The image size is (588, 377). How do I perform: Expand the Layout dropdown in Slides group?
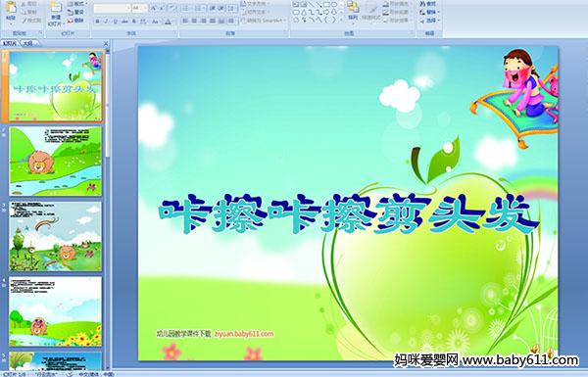pos(77,4)
